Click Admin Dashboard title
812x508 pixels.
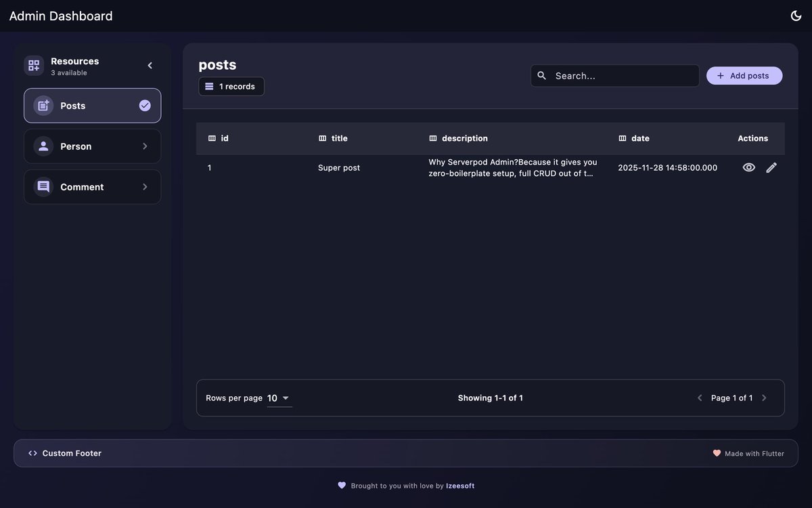[61, 16]
